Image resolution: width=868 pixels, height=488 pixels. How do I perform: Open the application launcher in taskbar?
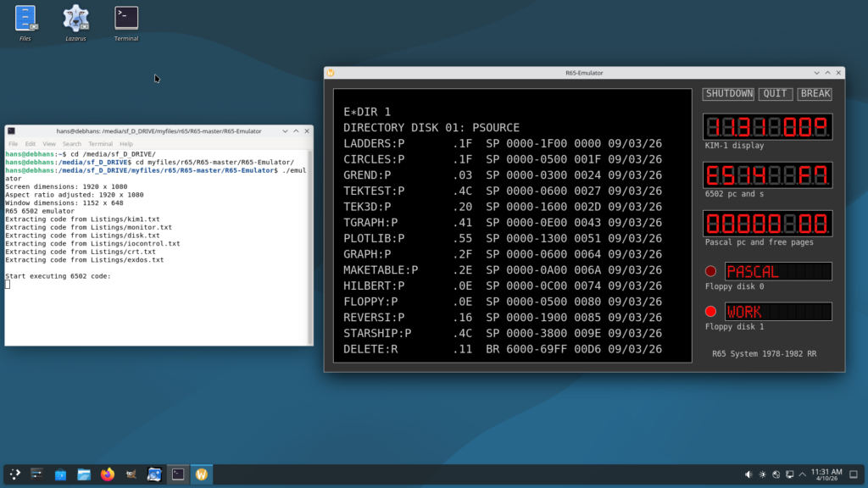click(x=15, y=474)
